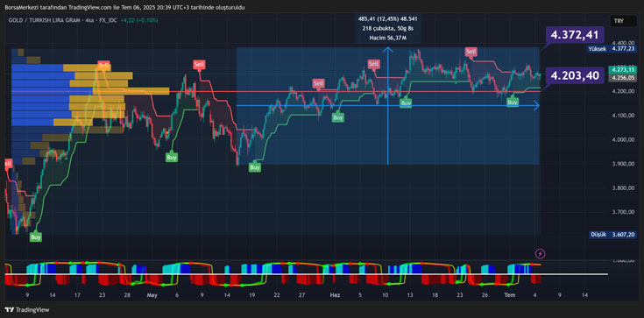Viewport: 644px width, 318px height.
Task: Click the 4.203,40 purple price callout
Action: tap(575, 75)
